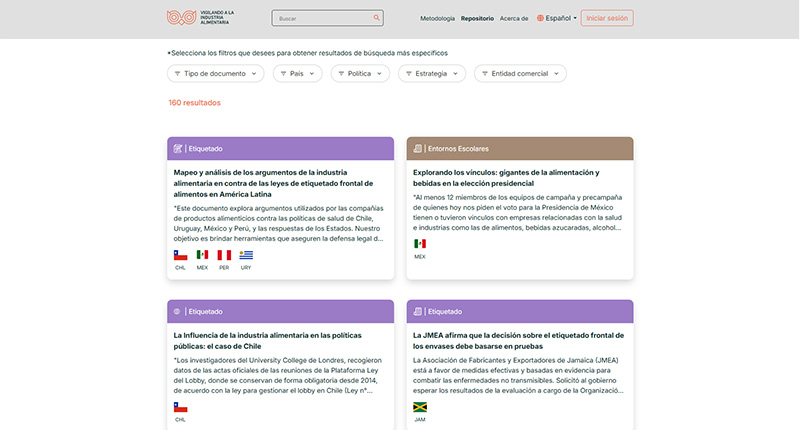The width and height of the screenshot is (800, 430).
Task: Open the Acerca de menu item
Action: point(514,18)
